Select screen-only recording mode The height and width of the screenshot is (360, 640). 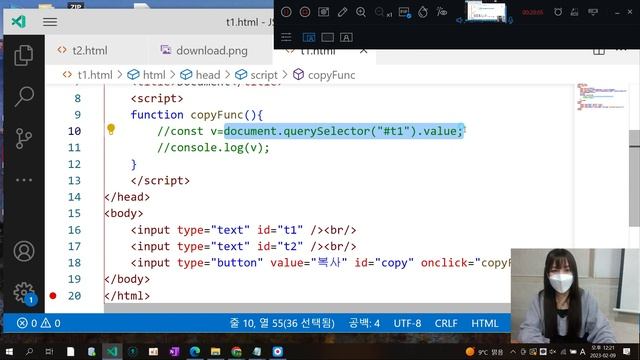coord(327,37)
